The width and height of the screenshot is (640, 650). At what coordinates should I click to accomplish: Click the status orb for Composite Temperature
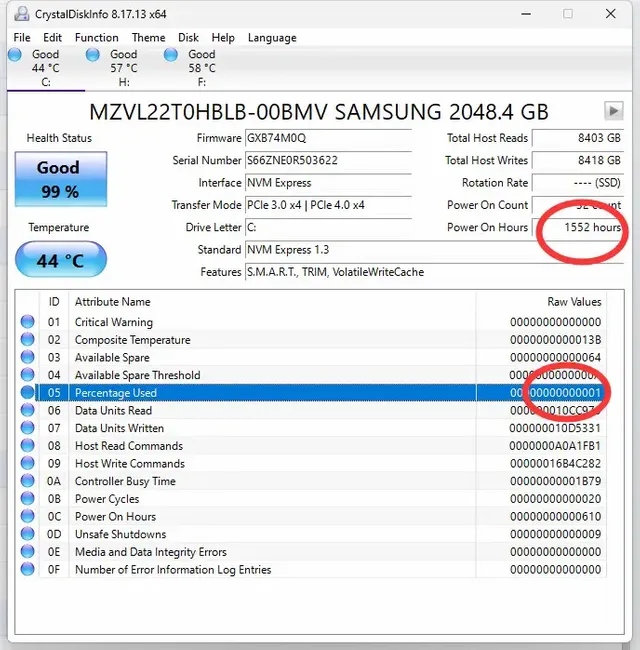pyautogui.click(x=27, y=340)
